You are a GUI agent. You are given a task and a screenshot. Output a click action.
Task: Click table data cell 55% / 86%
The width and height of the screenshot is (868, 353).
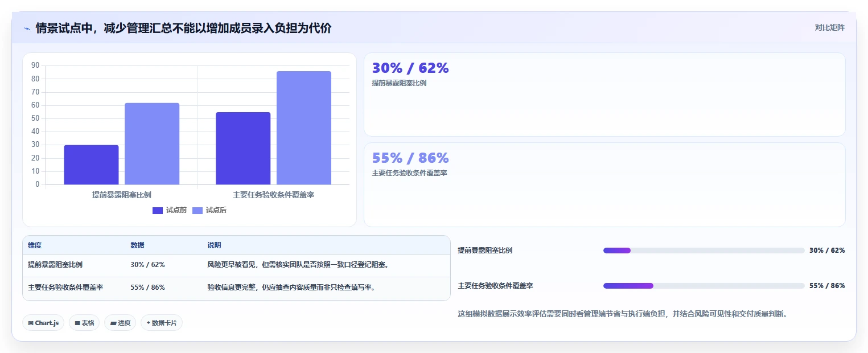(x=147, y=288)
